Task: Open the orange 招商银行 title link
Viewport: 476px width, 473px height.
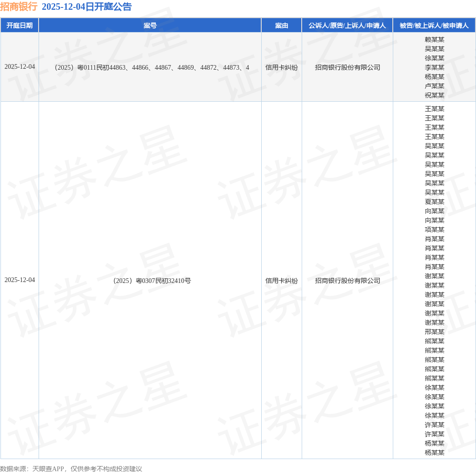Action: 19,7
